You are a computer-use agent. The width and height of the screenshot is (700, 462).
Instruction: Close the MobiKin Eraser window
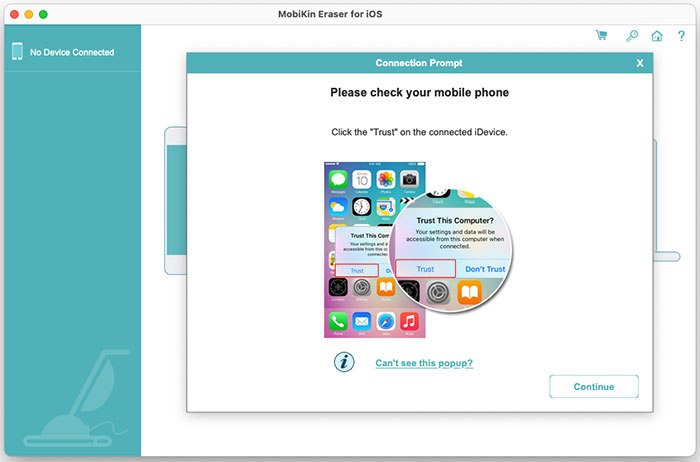(12, 15)
